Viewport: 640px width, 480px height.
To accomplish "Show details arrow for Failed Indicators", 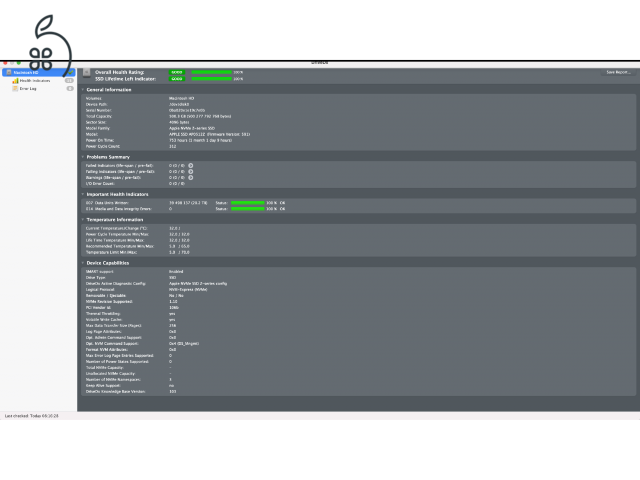I will 191,166.
